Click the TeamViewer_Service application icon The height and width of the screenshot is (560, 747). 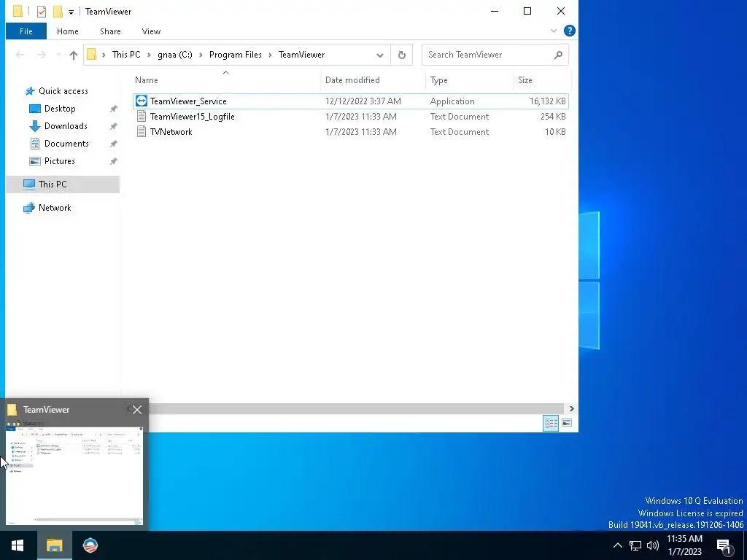(142, 101)
